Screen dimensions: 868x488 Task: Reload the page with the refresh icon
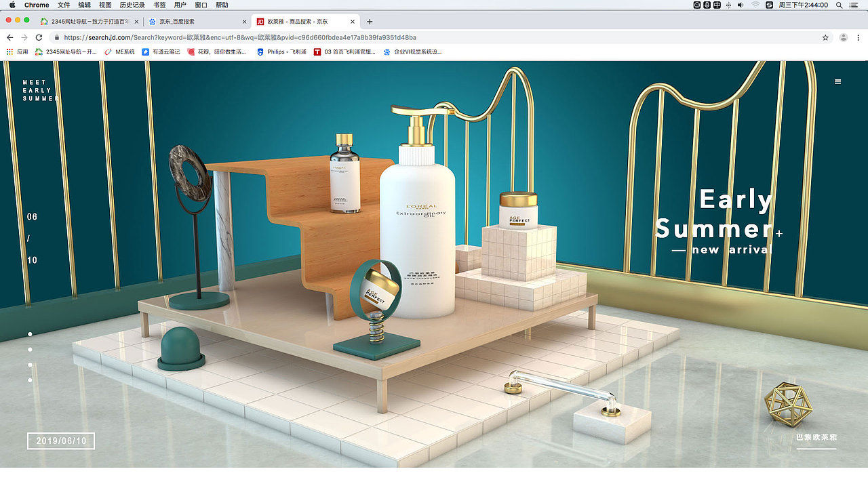point(39,38)
